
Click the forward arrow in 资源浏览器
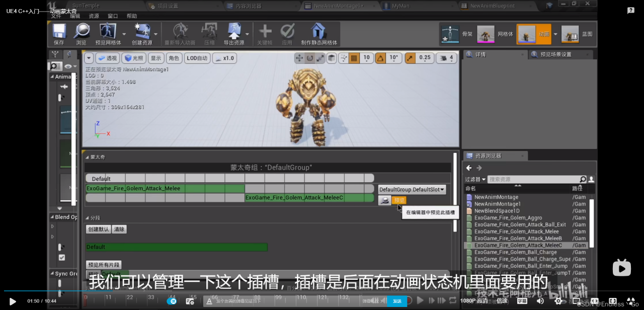click(x=479, y=168)
